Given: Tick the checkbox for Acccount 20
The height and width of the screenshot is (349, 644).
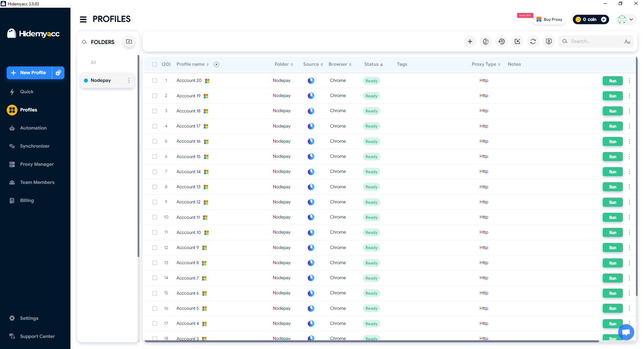Looking at the screenshot, I should pyautogui.click(x=155, y=81).
